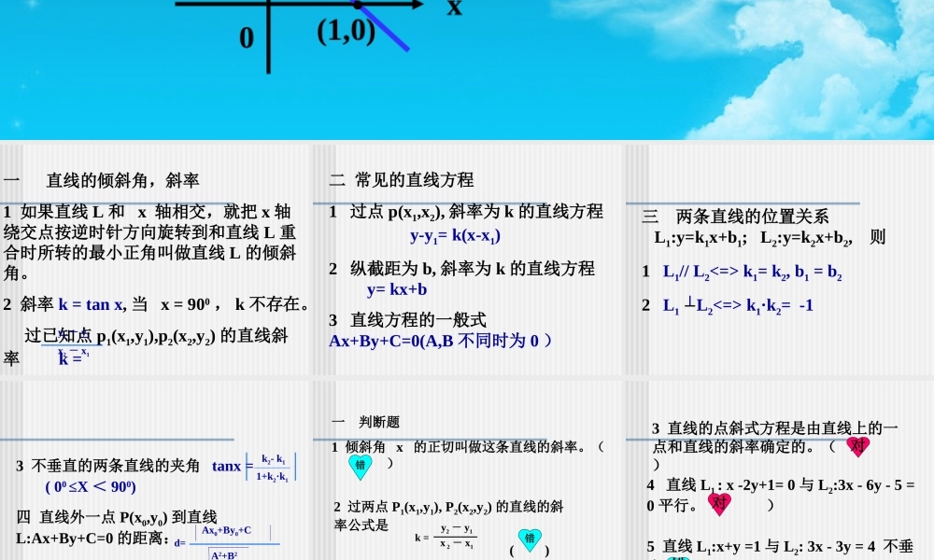Select the statement 3 直线的点斜式方程是由直线上的一
This screenshot has width=934, height=560.
[x=774, y=428]
